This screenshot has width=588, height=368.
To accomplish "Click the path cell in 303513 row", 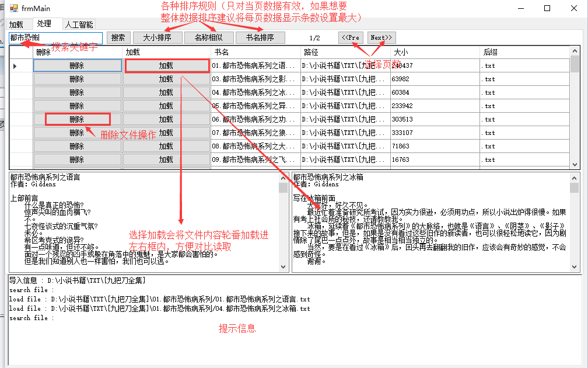I will pos(345,119).
